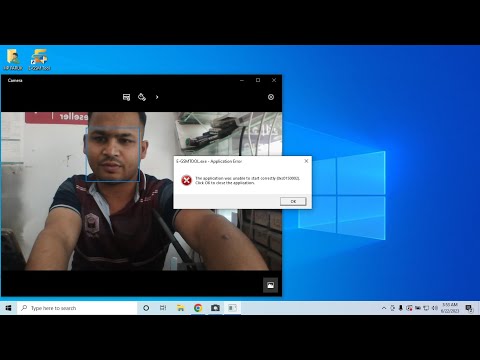Minimize the Camera window
The width and height of the screenshot is (480, 360).
pos(242,80)
